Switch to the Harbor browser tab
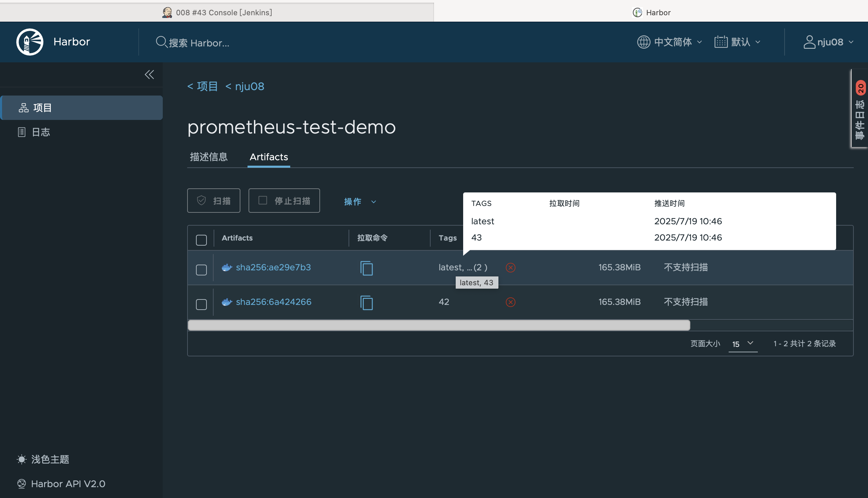868x498 pixels. (x=651, y=12)
